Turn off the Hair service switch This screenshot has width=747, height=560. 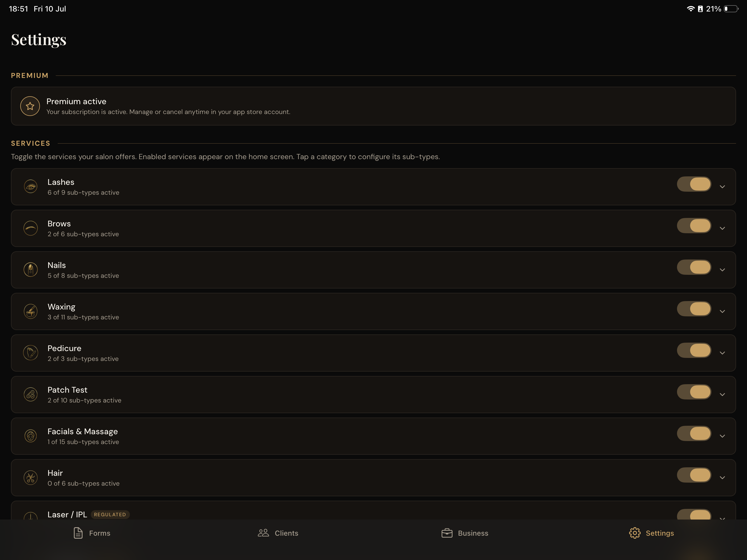tap(694, 475)
